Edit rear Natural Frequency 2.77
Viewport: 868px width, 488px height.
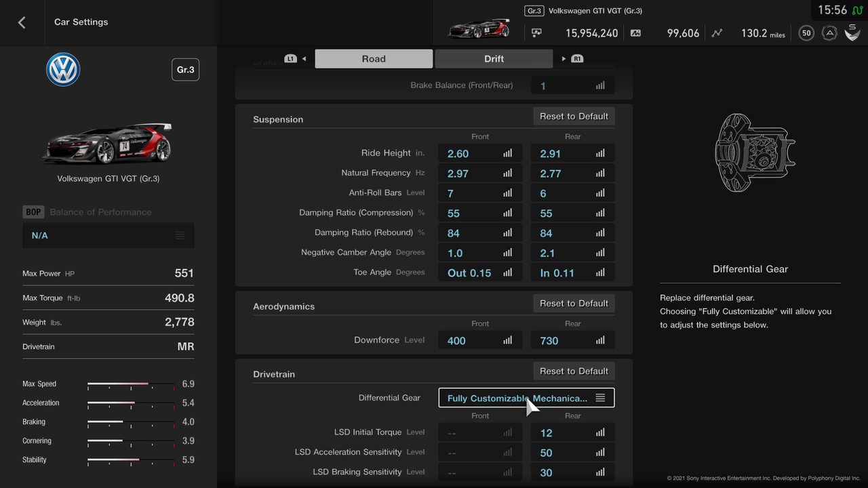[x=573, y=173]
